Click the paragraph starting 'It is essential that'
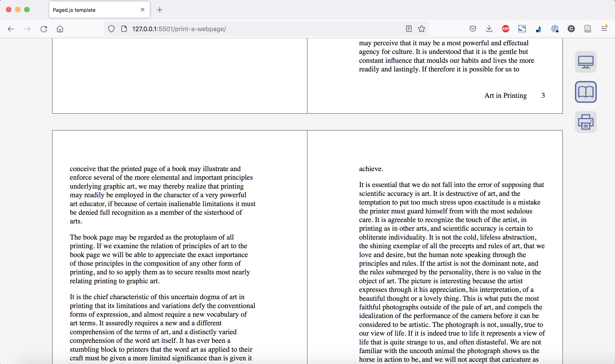Viewport: 615px width, 364px height. coord(452,272)
